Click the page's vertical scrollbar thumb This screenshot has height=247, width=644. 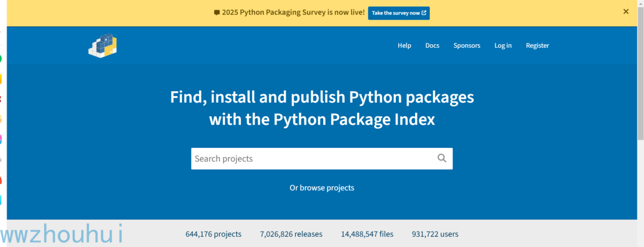point(640,74)
